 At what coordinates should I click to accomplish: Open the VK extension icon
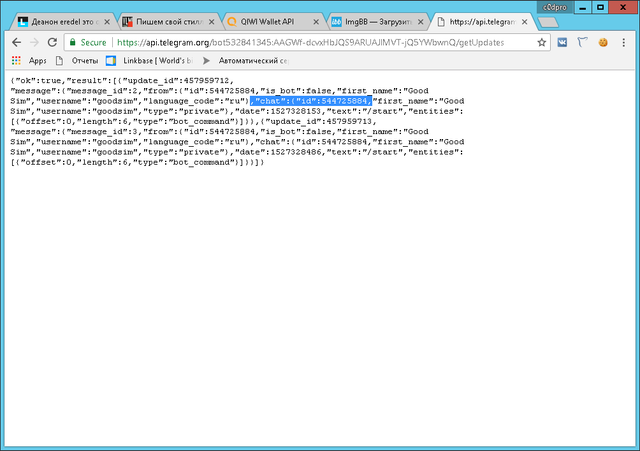tap(563, 43)
